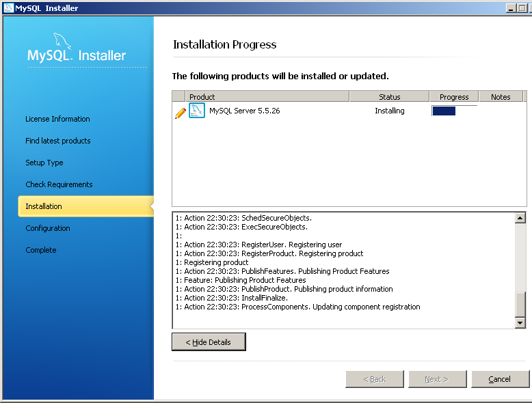Click the Installing status cell
Screen dimensions: 532x403
(390, 111)
